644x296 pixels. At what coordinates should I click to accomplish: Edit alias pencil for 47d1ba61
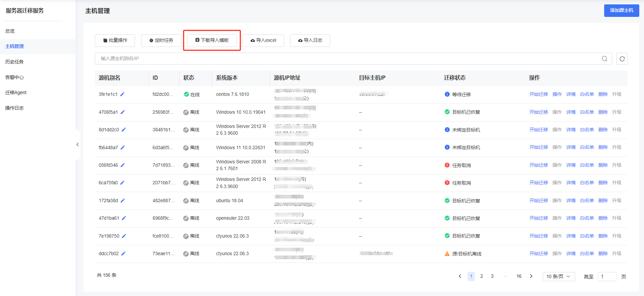click(x=124, y=218)
